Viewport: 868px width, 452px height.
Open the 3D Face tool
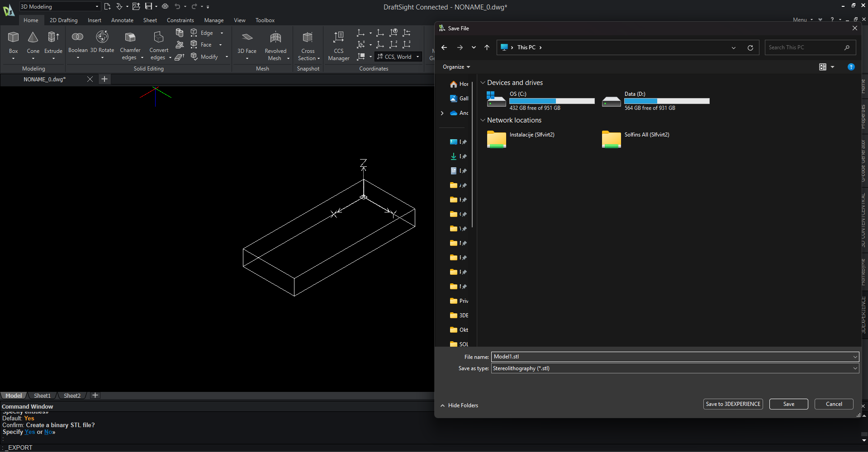pyautogui.click(x=247, y=43)
